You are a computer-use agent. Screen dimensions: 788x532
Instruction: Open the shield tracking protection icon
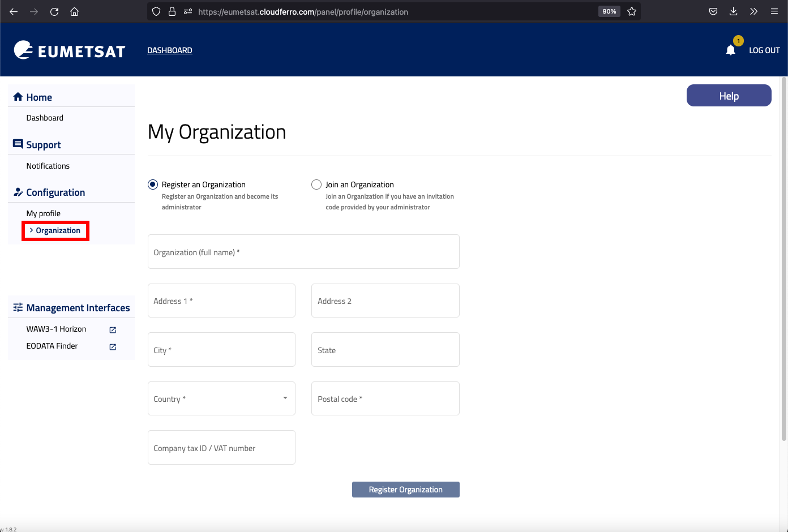(156, 11)
